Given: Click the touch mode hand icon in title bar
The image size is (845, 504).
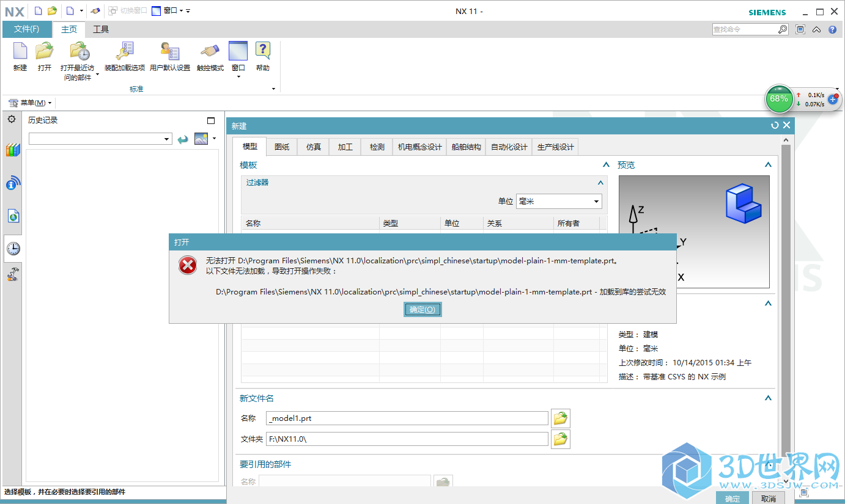Looking at the screenshot, I should tap(95, 10).
